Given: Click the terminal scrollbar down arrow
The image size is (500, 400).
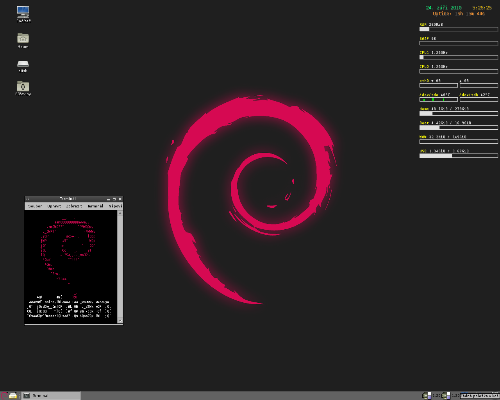Looking at the screenshot, I should (x=120, y=320).
